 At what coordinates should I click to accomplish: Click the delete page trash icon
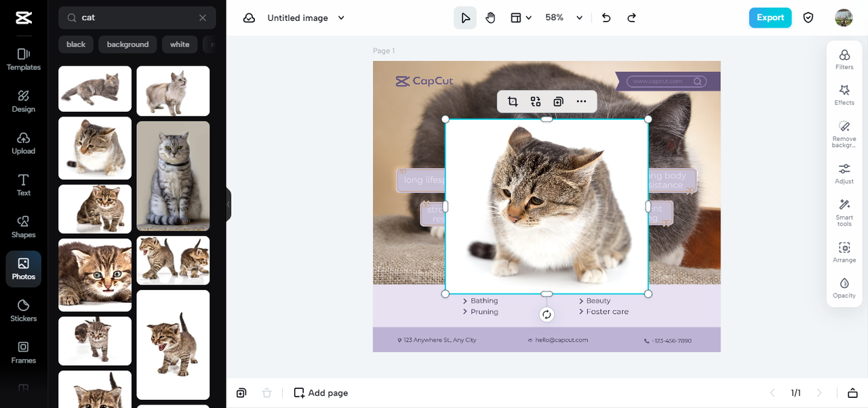pyautogui.click(x=267, y=393)
